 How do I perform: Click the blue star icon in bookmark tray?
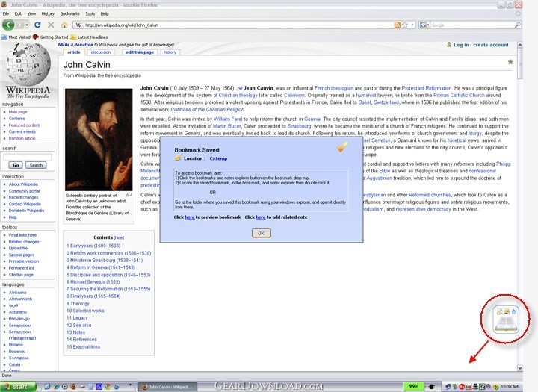coord(514,311)
